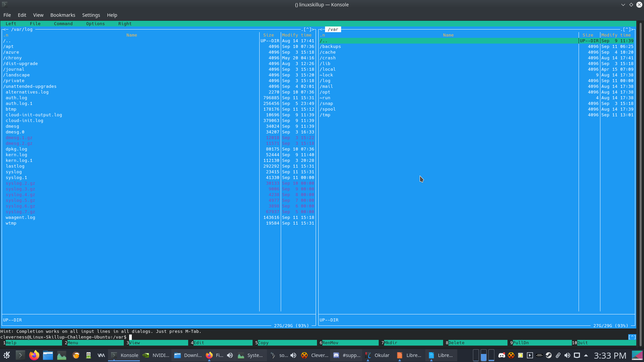Go back in right panel history arrow
This screenshot has width=644, height=362.
pos(321,29)
